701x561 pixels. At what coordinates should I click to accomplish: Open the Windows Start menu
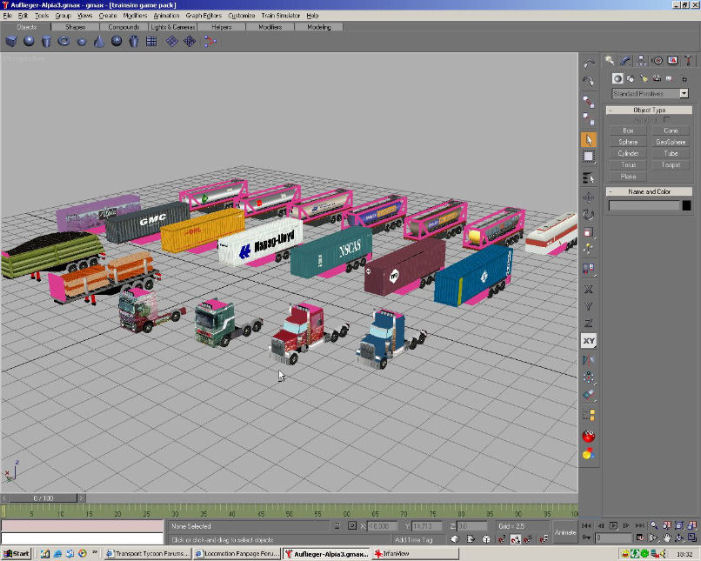click(x=17, y=554)
